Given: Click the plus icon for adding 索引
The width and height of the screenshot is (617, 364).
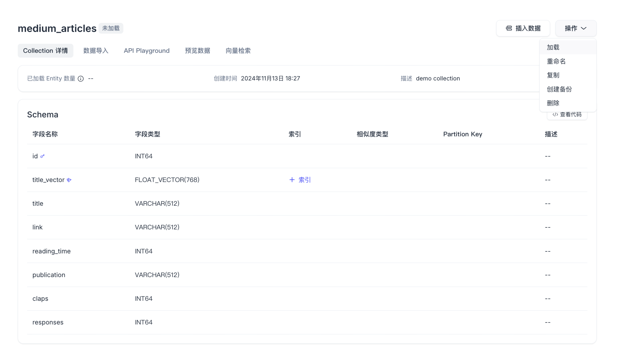Looking at the screenshot, I should click(292, 180).
